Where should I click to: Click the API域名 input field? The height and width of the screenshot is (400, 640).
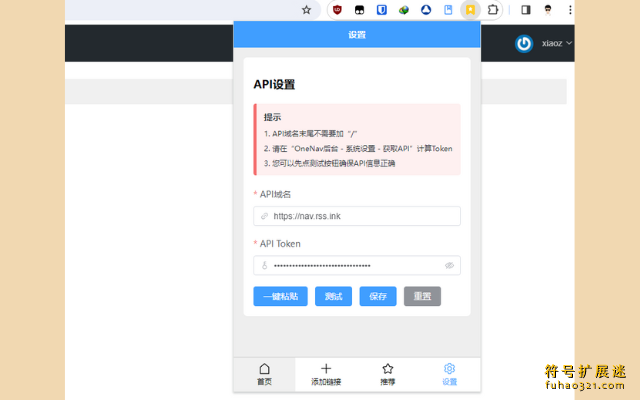click(x=357, y=216)
